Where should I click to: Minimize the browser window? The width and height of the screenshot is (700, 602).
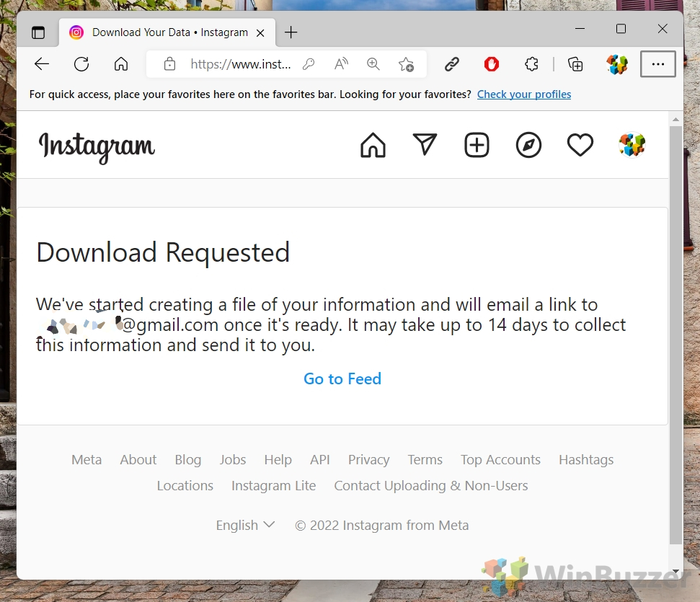[x=580, y=29]
